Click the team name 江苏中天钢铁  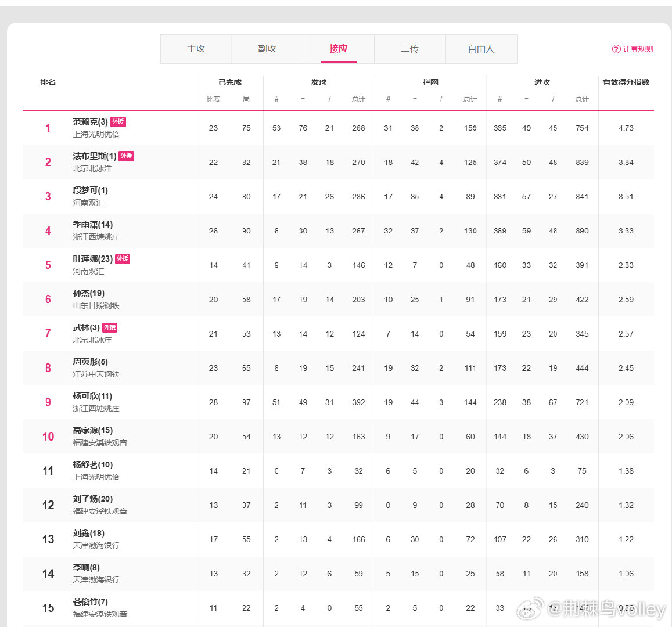[96, 374]
